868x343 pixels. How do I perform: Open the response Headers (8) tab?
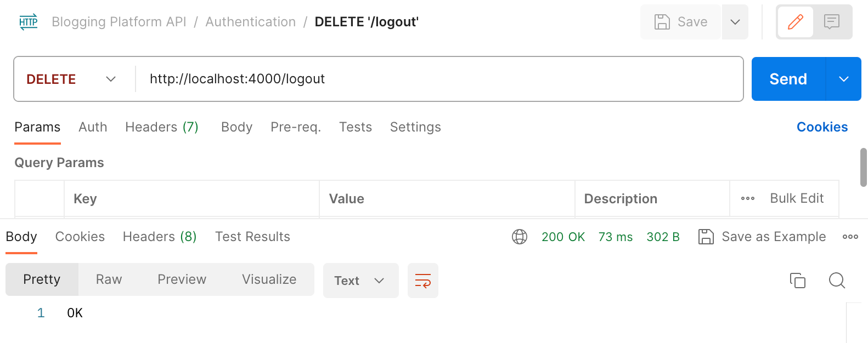tap(159, 236)
